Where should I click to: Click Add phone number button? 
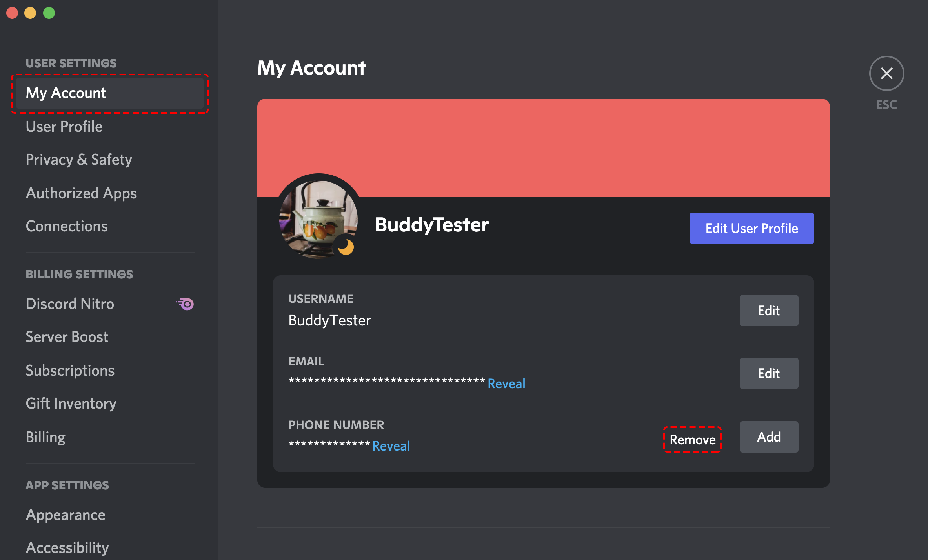pyautogui.click(x=769, y=437)
